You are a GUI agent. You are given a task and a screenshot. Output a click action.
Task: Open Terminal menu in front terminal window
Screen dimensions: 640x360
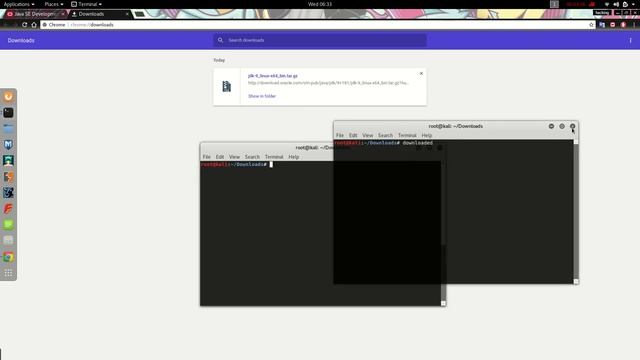coord(407,135)
